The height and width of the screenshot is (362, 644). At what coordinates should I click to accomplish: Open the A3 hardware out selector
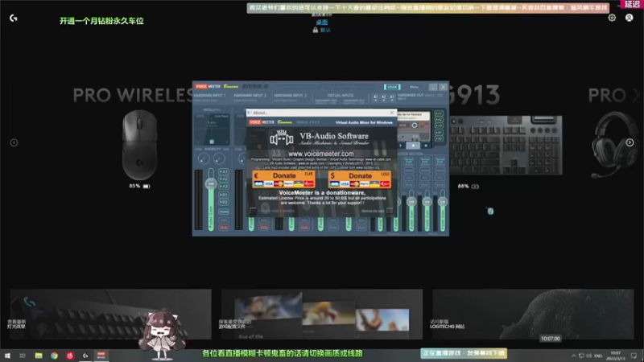click(x=392, y=97)
